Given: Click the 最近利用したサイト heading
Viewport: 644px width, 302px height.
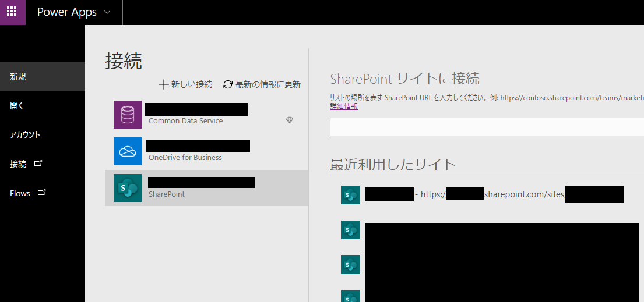Looking at the screenshot, I should pos(393,165).
